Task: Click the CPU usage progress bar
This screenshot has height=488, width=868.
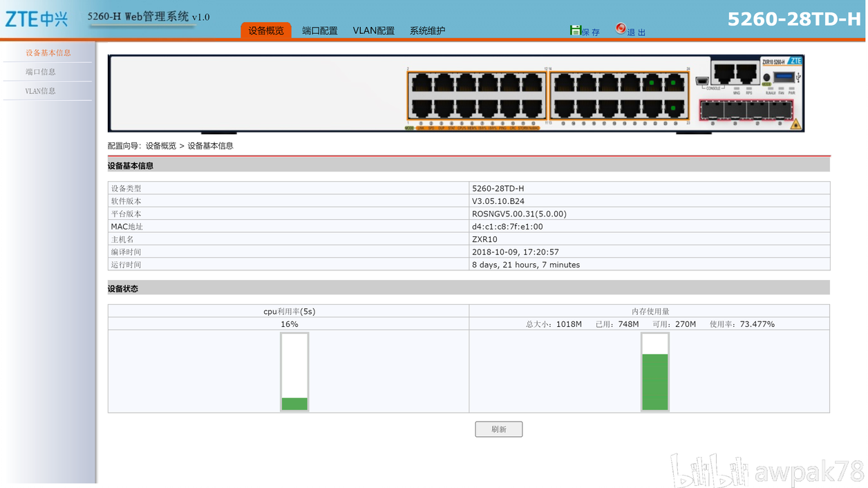Action: [294, 372]
